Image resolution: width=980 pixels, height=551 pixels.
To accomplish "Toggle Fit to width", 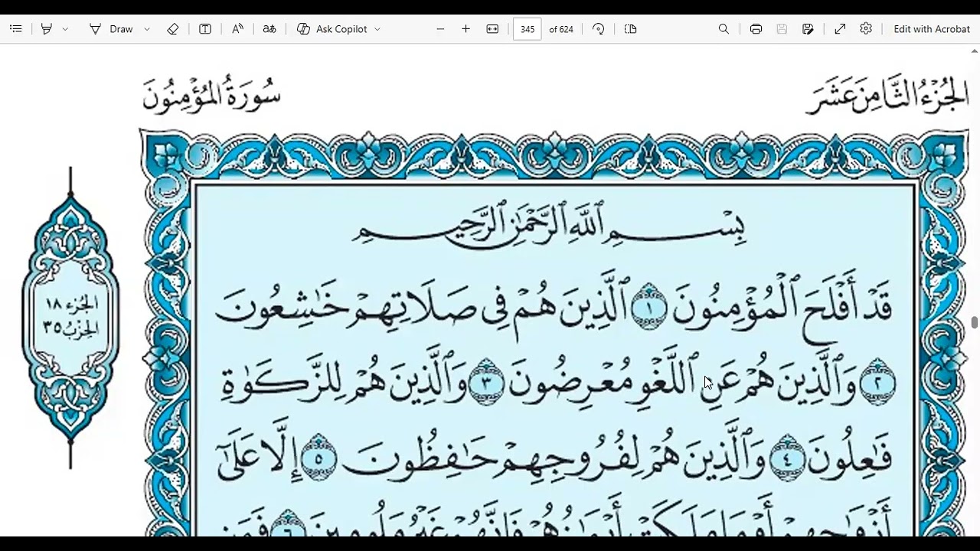I will pos(492,29).
